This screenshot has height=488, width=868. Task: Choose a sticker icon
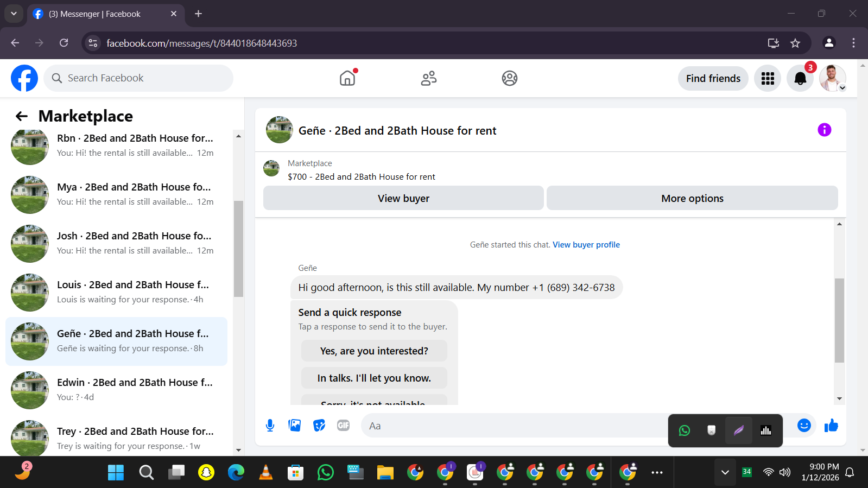pyautogui.click(x=319, y=426)
